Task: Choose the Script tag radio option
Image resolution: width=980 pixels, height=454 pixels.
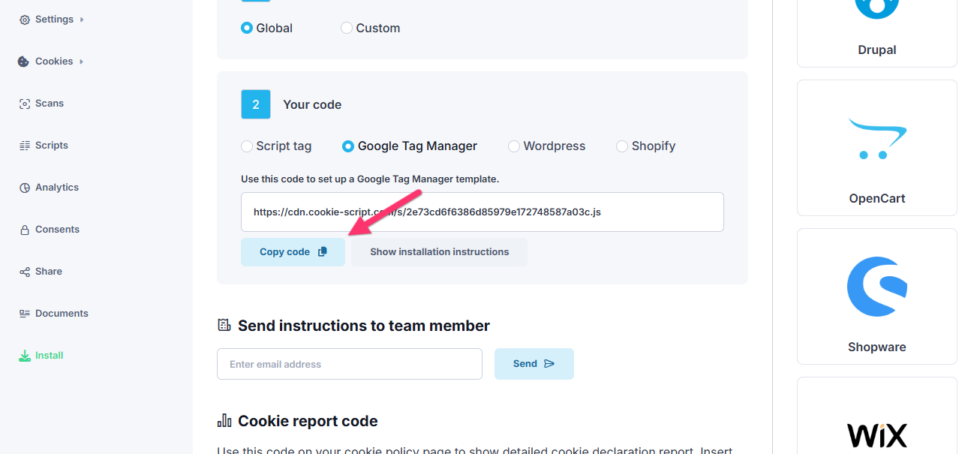Action: [x=247, y=146]
